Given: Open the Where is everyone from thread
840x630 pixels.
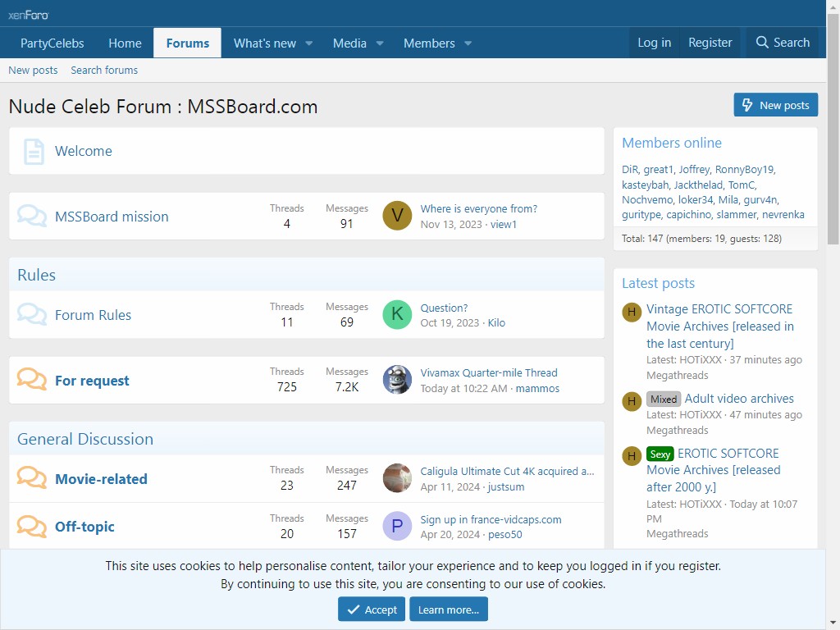Looking at the screenshot, I should point(478,209).
